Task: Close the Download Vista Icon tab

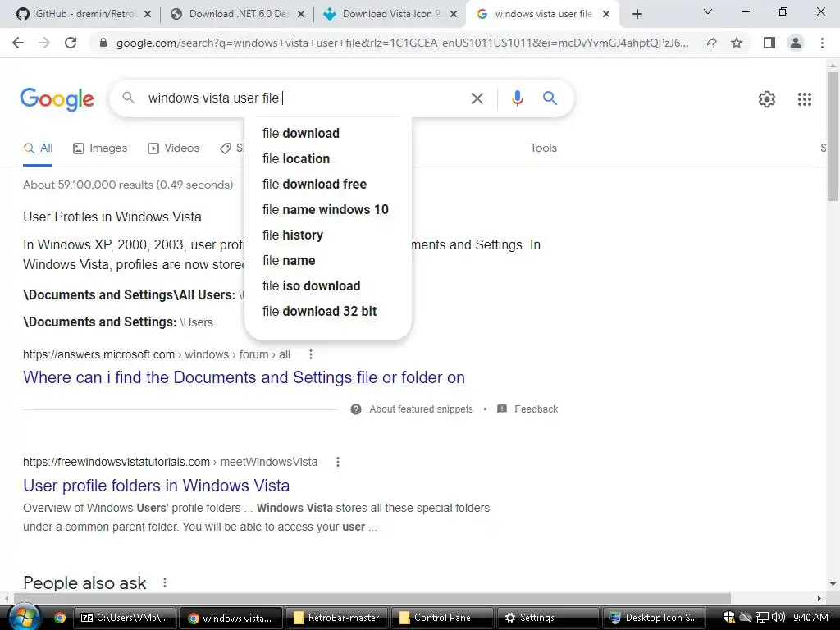Action: point(454,14)
